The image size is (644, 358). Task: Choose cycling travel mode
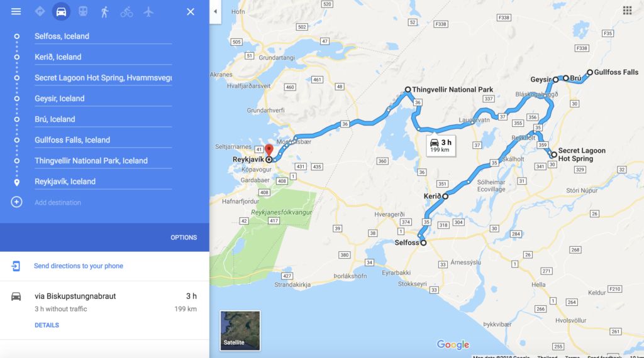click(x=126, y=11)
